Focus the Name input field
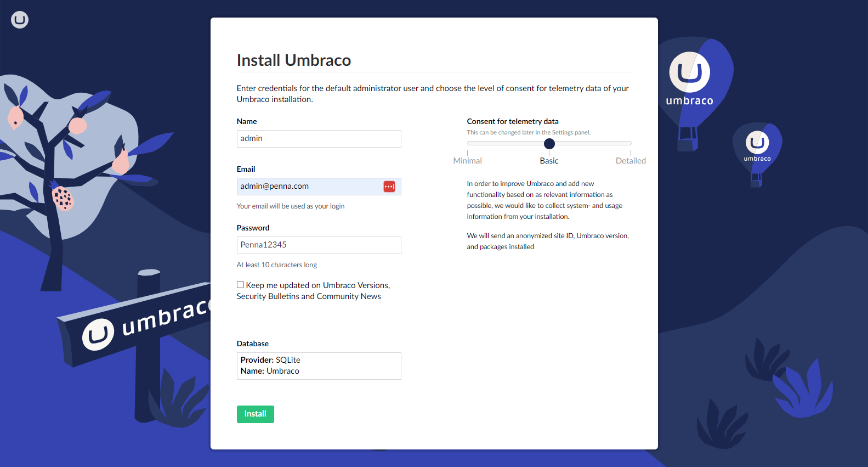The width and height of the screenshot is (868, 467). click(x=319, y=139)
